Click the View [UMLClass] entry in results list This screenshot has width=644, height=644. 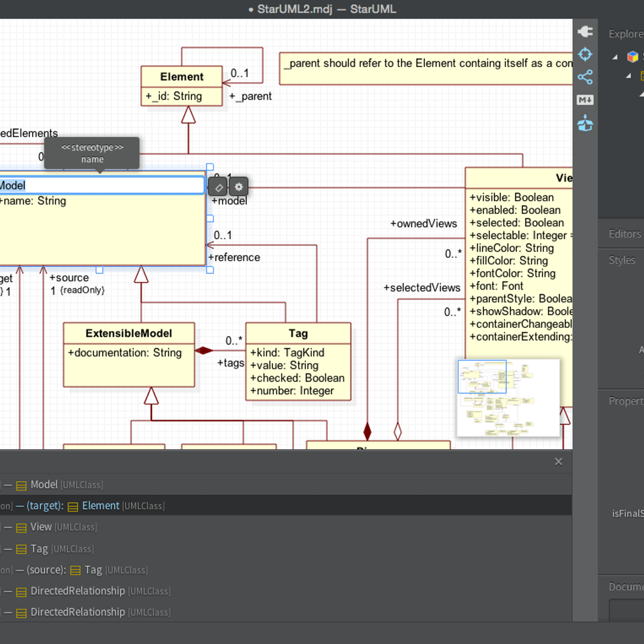click(x=41, y=527)
